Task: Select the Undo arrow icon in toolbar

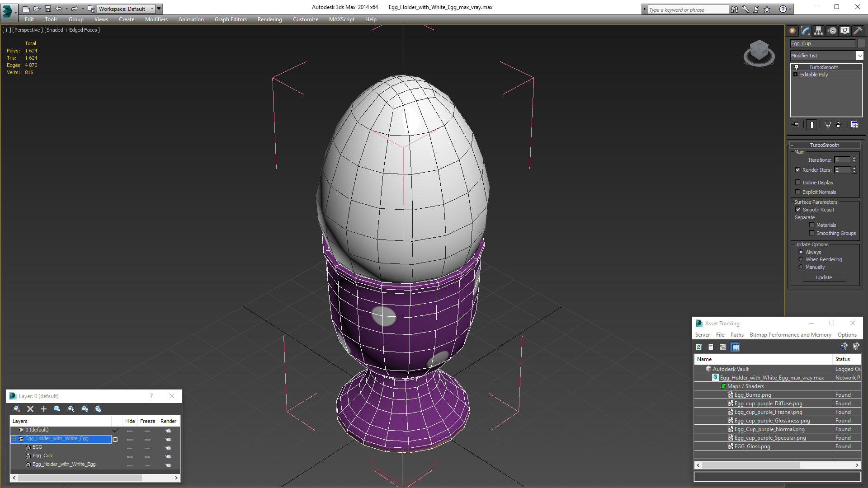Action: coord(60,8)
